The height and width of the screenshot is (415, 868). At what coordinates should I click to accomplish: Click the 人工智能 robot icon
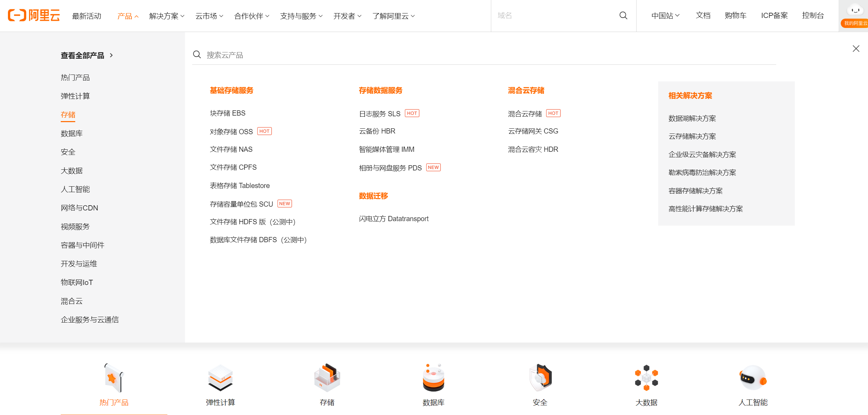pyautogui.click(x=753, y=378)
